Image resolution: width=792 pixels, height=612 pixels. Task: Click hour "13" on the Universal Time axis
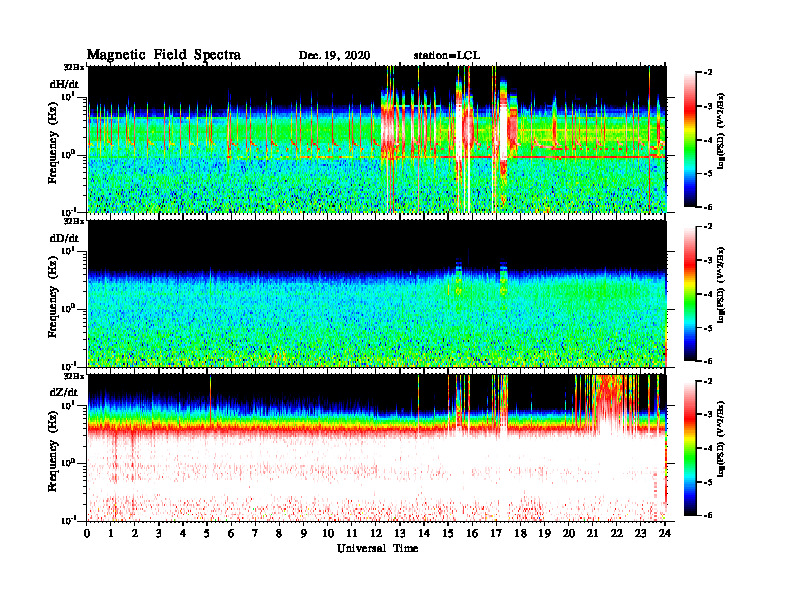pyautogui.click(x=400, y=533)
